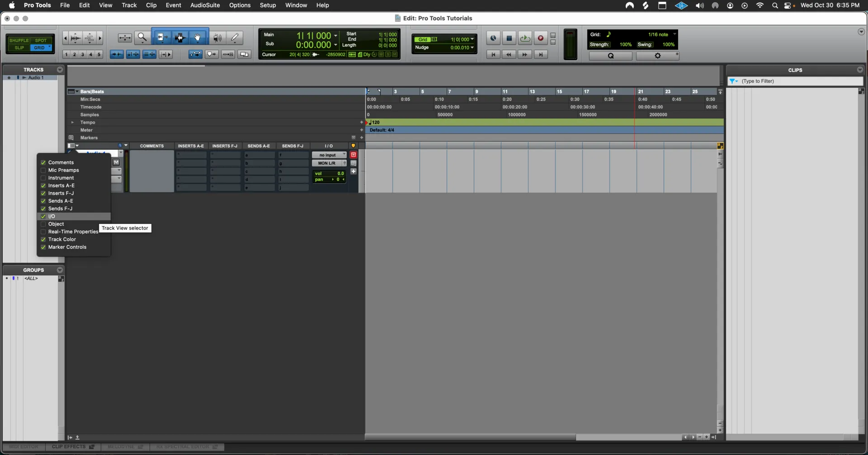
Task: Enable the Mic Preamps checkbox
Action: click(43, 171)
